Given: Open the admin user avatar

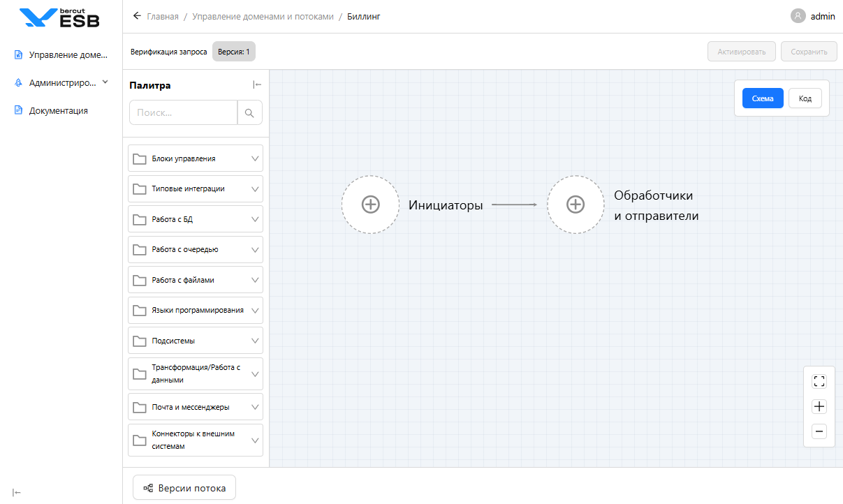Looking at the screenshot, I should click(x=798, y=16).
